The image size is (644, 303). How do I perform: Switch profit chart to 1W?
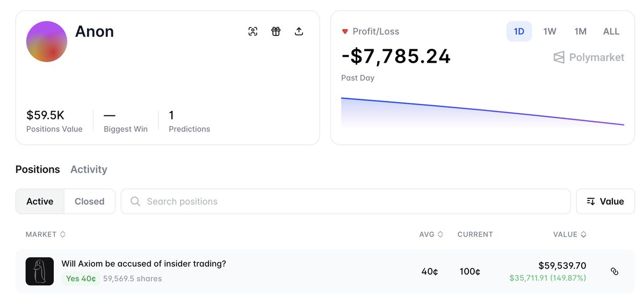tap(549, 31)
